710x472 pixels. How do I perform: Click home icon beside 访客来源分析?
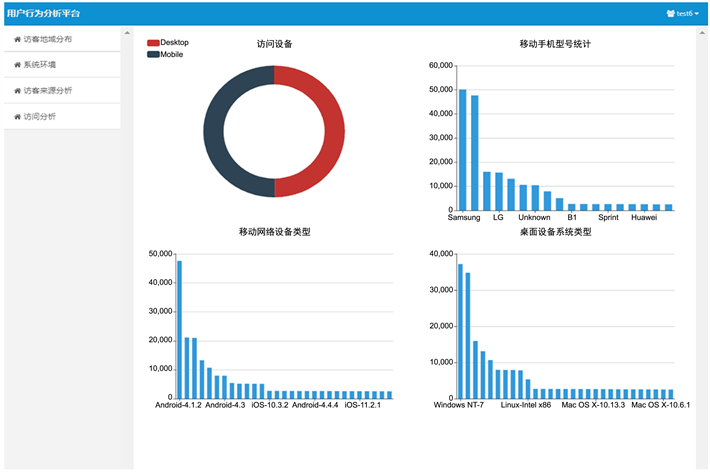(17, 91)
